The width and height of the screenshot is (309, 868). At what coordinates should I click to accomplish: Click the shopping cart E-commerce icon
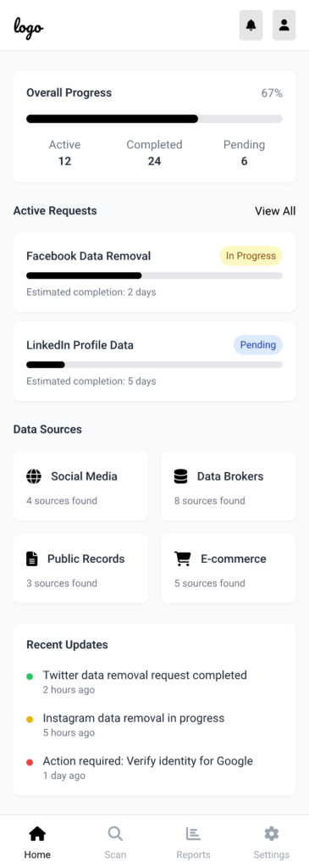182,559
